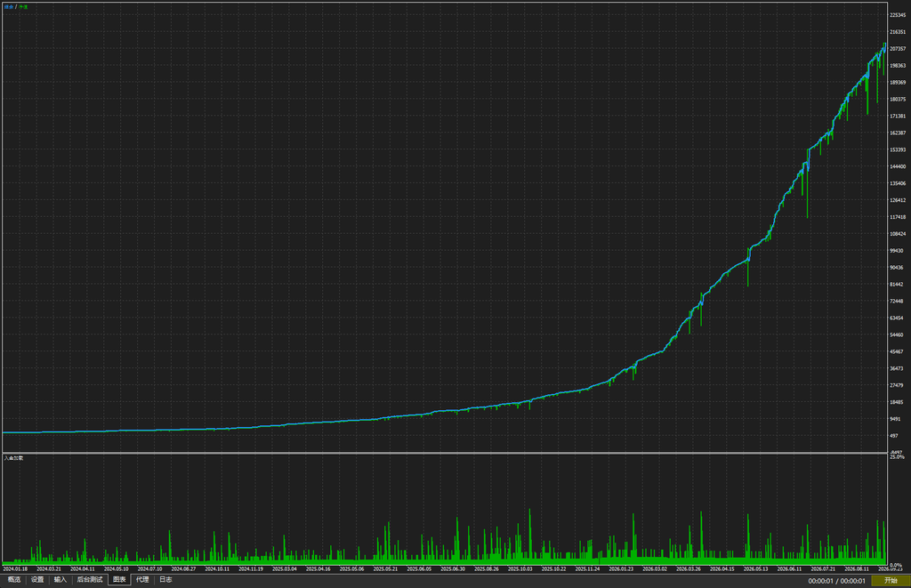Click the 2025.06.30 date label
Viewport: 911px width, 588px height.
coord(453,568)
